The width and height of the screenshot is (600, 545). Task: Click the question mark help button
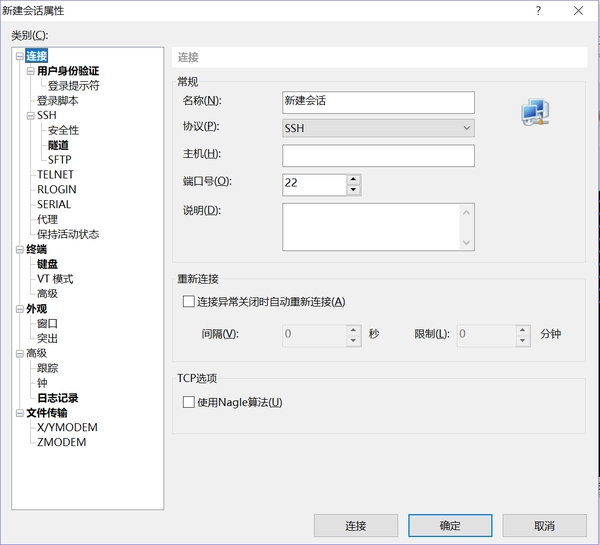point(538,10)
